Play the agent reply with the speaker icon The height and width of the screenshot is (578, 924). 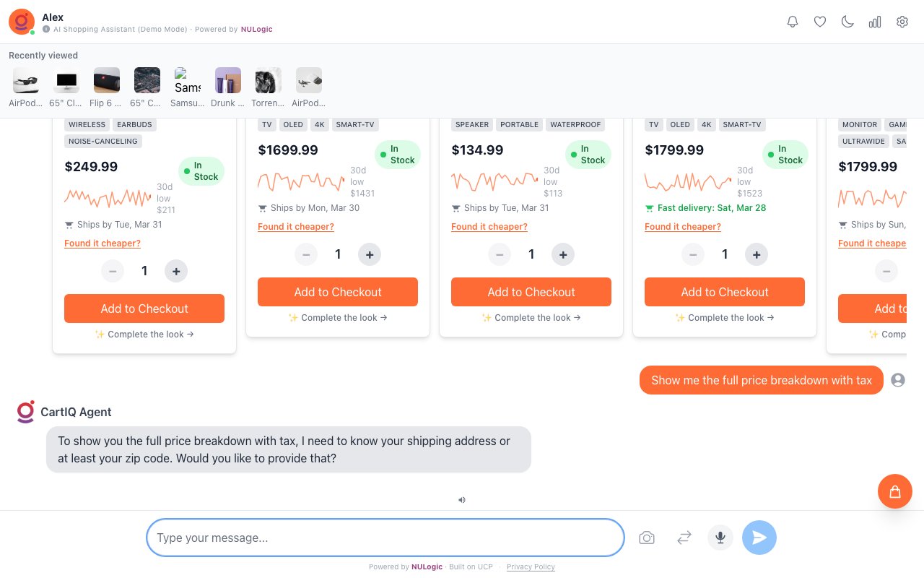[x=462, y=499]
